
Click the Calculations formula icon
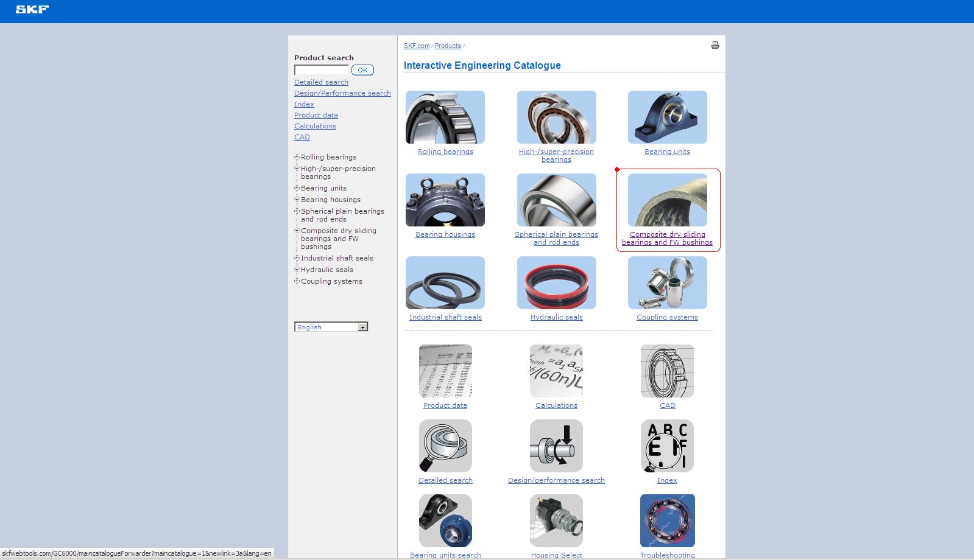[x=556, y=371]
